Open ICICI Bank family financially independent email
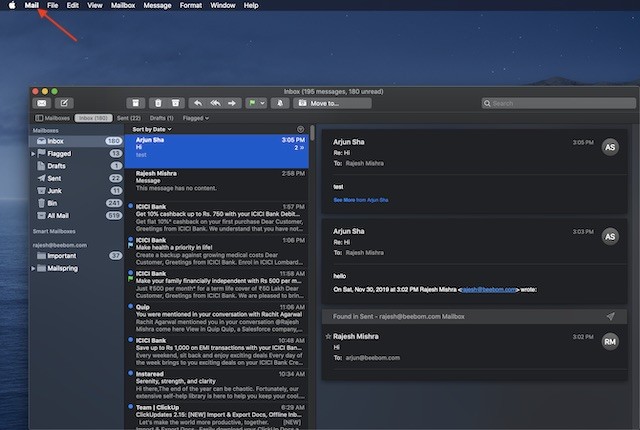 click(x=217, y=285)
